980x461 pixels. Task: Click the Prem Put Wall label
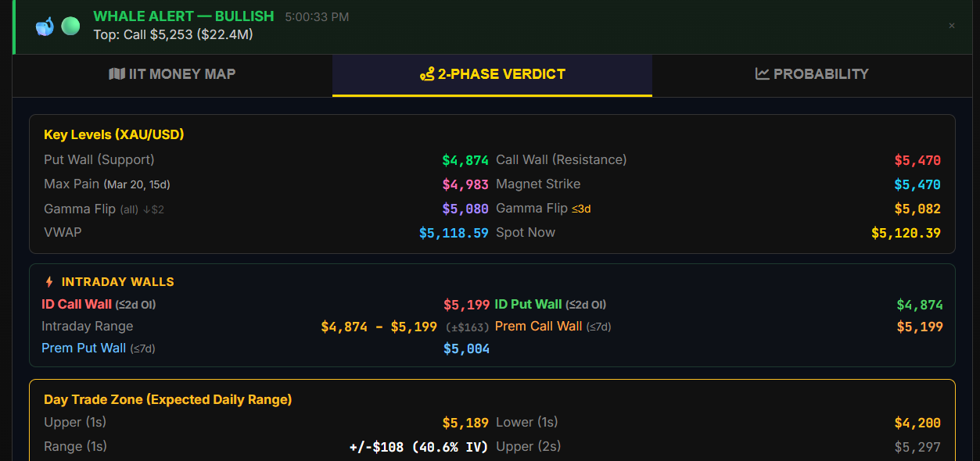[84, 348]
